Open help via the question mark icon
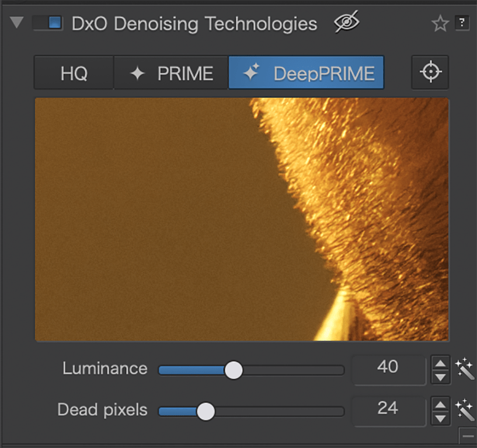477x448 pixels. tap(462, 23)
